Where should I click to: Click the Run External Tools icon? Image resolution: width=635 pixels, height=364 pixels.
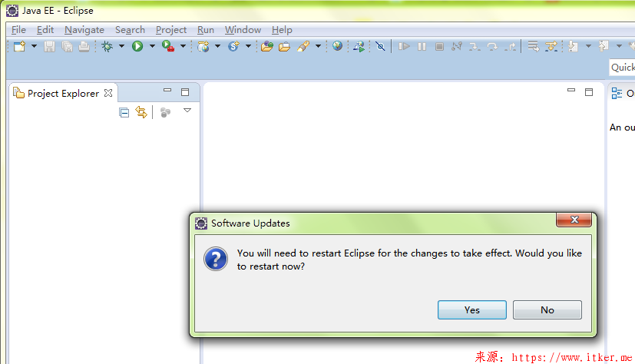(168, 46)
